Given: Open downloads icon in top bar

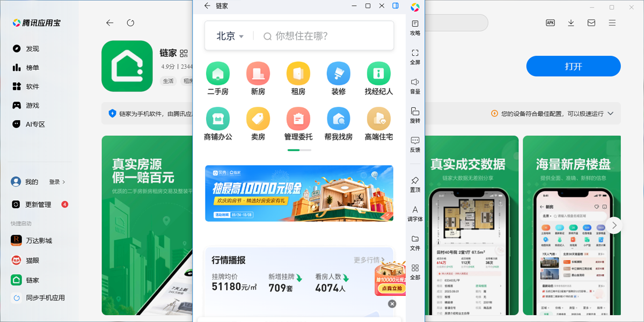Looking at the screenshot, I should pyautogui.click(x=571, y=23).
